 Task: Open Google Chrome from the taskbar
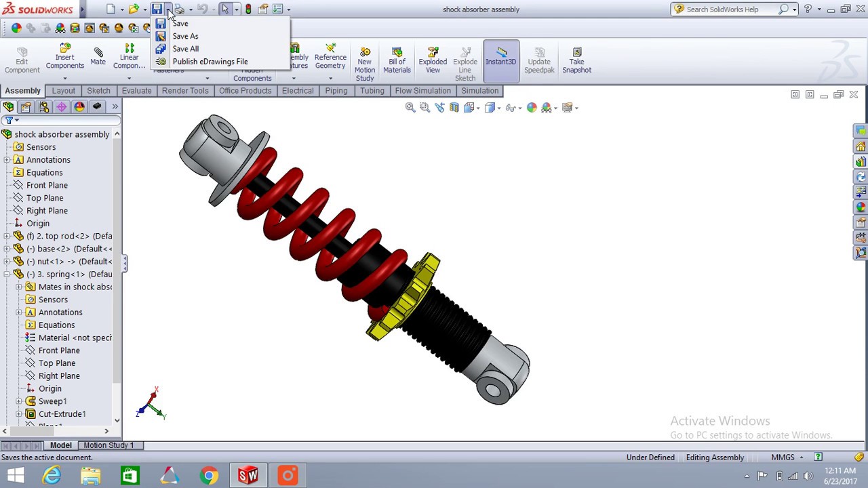pos(209,476)
